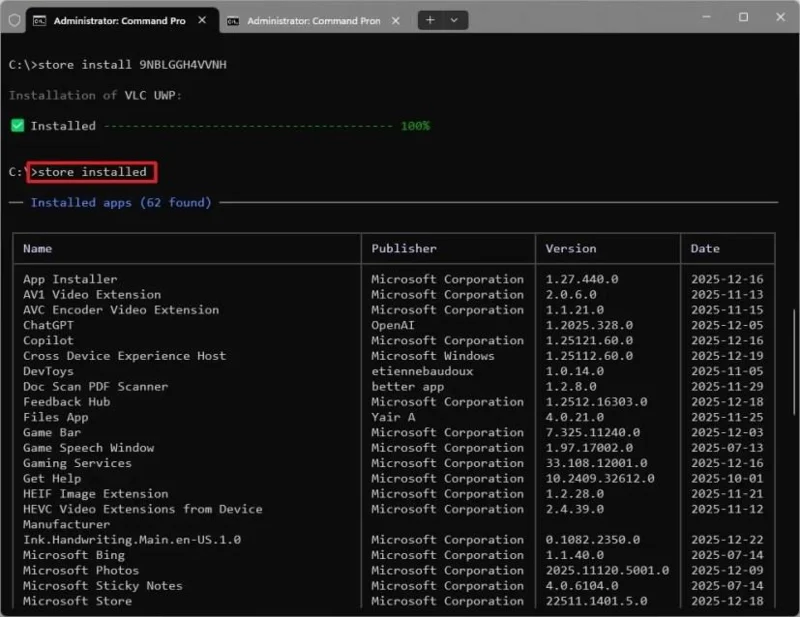The width and height of the screenshot is (800, 617).
Task: Click the 'Microsoft Windows' publisher cell
Action: point(433,356)
